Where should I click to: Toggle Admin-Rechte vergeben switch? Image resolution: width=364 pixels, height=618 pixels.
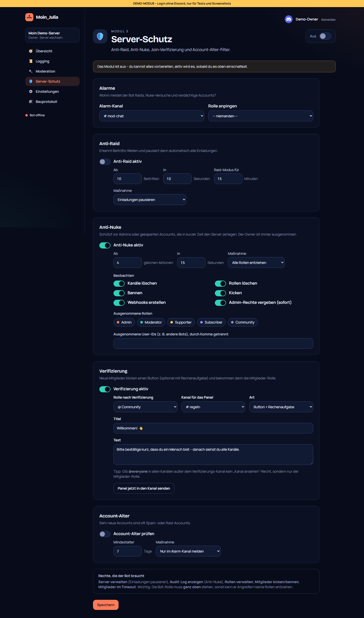pyautogui.click(x=220, y=303)
